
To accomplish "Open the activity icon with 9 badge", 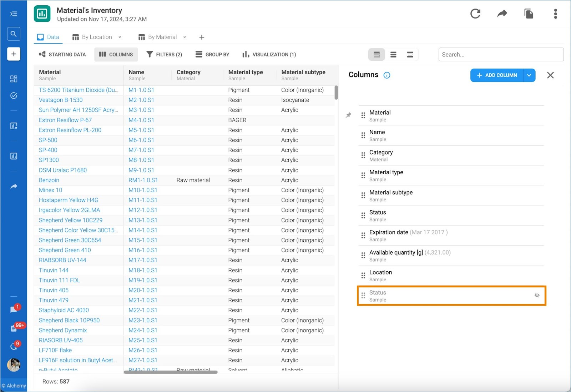I will (14, 346).
